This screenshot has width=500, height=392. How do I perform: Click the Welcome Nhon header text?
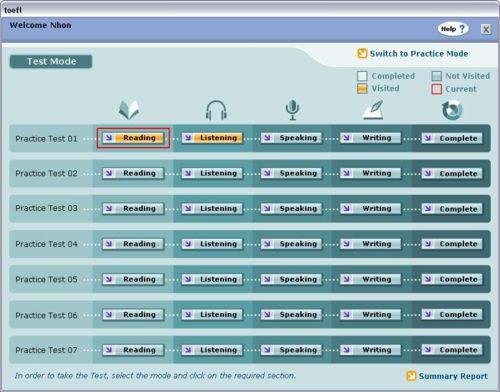click(x=40, y=25)
